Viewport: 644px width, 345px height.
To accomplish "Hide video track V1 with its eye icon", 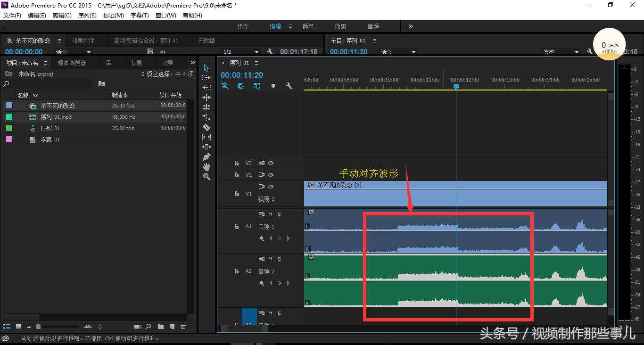I will [x=271, y=187].
